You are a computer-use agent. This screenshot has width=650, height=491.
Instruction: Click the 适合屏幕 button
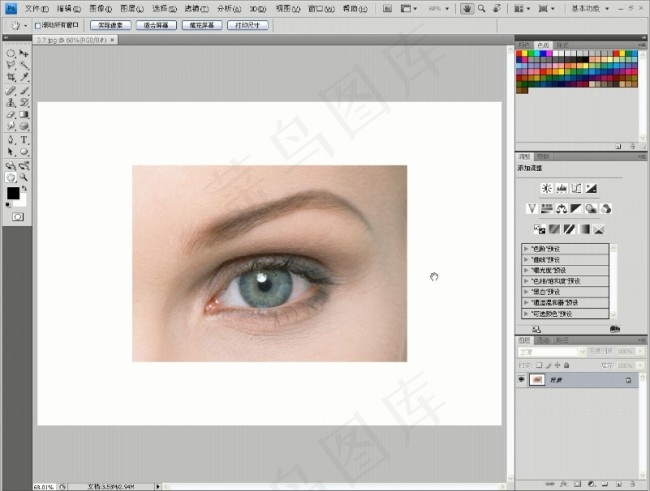coord(156,25)
